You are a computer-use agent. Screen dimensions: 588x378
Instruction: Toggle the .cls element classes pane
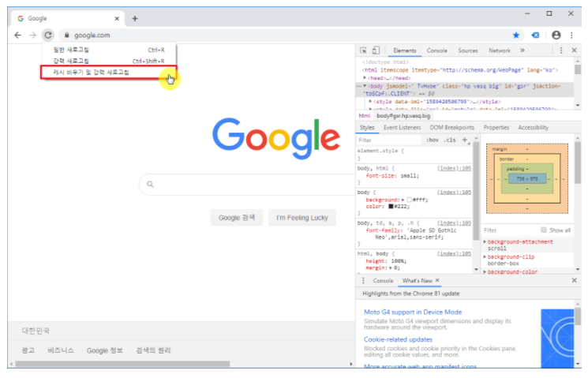coord(450,140)
